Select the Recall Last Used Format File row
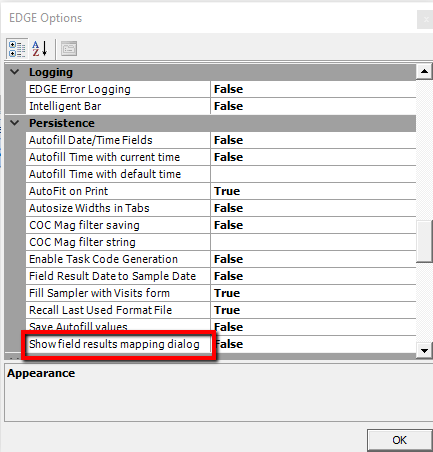The width and height of the screenshot is (433, 452). pyautogui.click(x=221, y=310)
